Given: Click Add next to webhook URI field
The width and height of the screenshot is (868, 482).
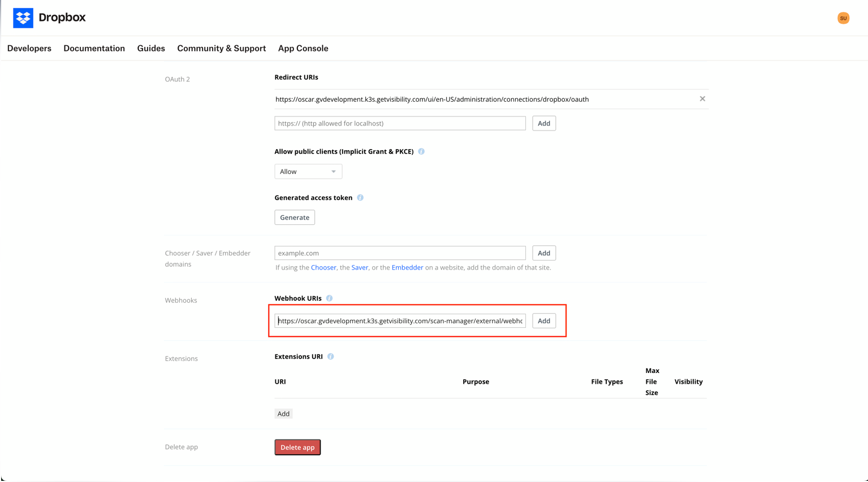Looking at the screenshot, I should 543,321.
